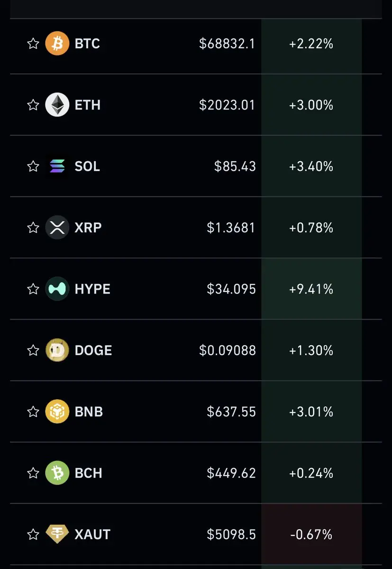The width and height of the screenshot is (392, 569).
Task: Click the Bitcoin Cash BCH icon
Action: 57,473
